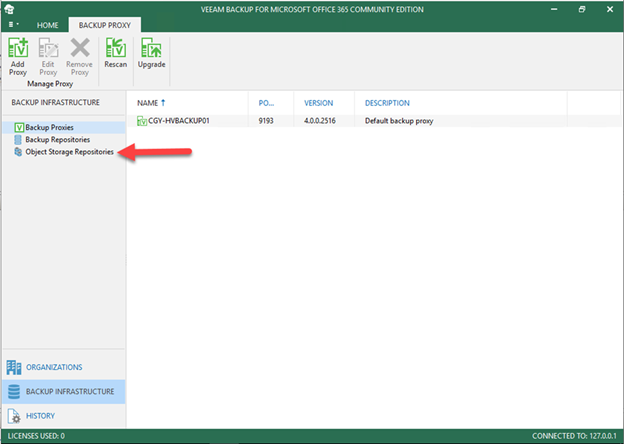Click the History gear document icon
The image size is (624, 444).
14,416
